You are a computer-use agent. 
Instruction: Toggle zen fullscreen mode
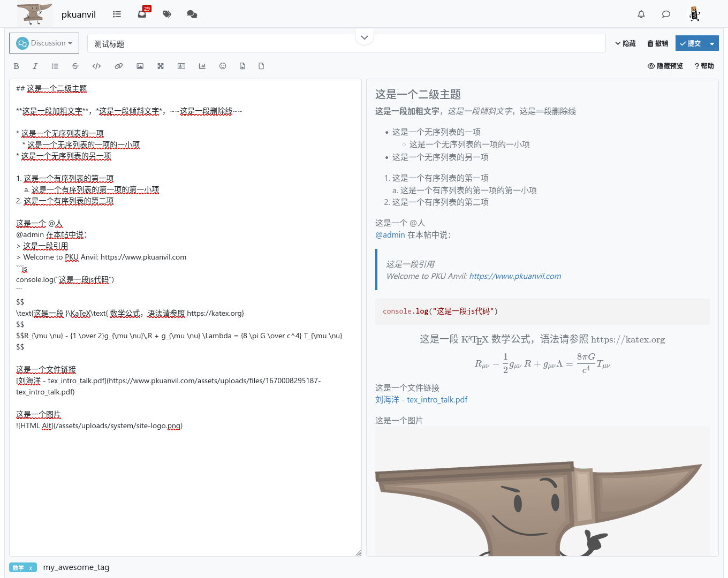(161, 66)
